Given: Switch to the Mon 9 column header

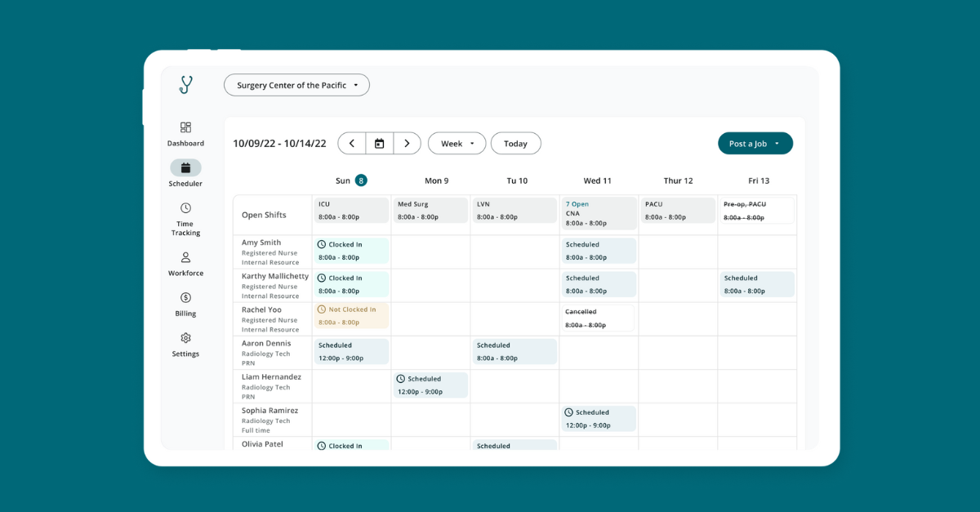Looking at the screenshot, I should click(x=436, y=180).
